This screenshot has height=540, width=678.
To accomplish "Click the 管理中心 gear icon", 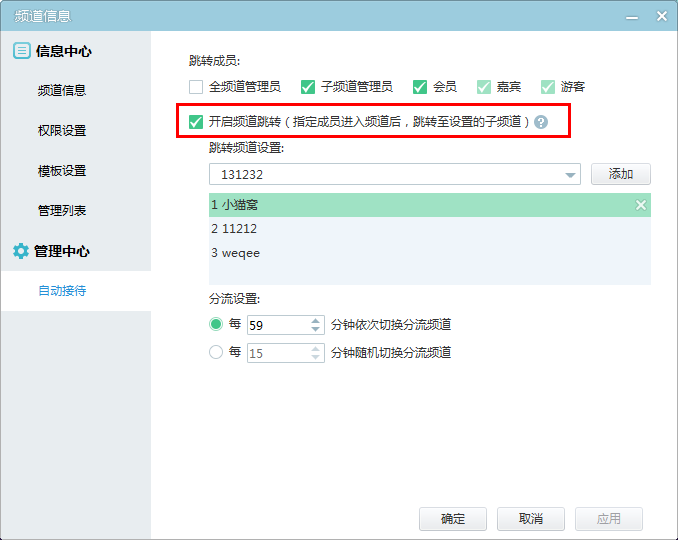I will [x=20, y=251].
